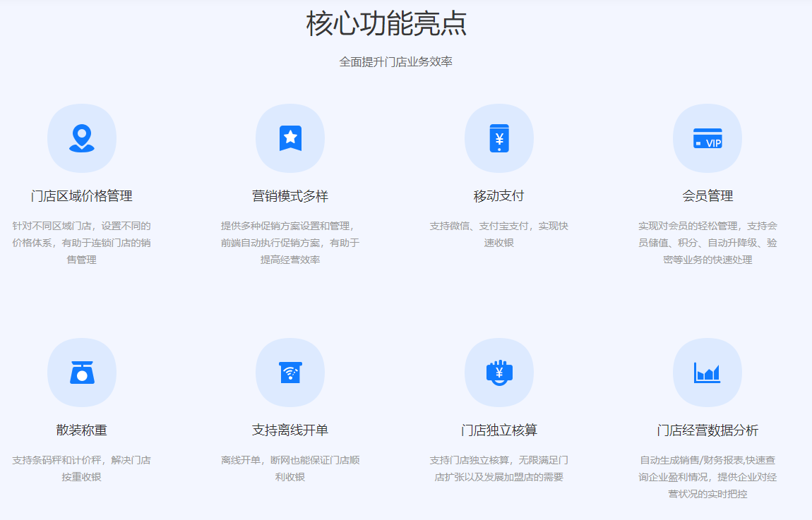This screenshot has width=812, height=520.
Task: Click the offline billing wifi icon
Action: point(290,373)
